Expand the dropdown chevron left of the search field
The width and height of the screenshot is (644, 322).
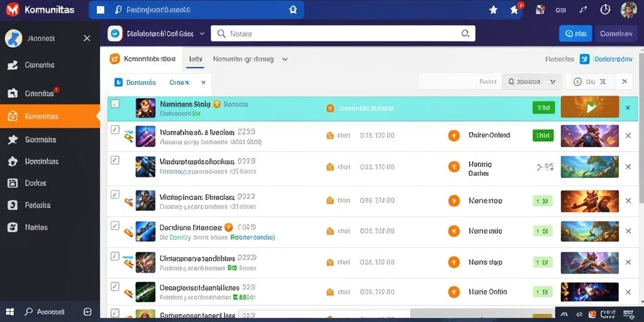point(202,34)
